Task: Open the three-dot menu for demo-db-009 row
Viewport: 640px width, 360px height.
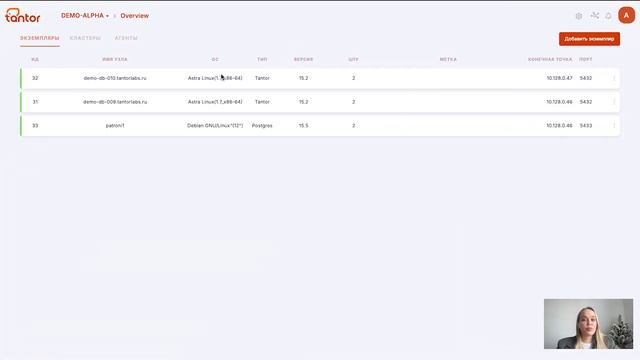Action: (x=614, y=102)
